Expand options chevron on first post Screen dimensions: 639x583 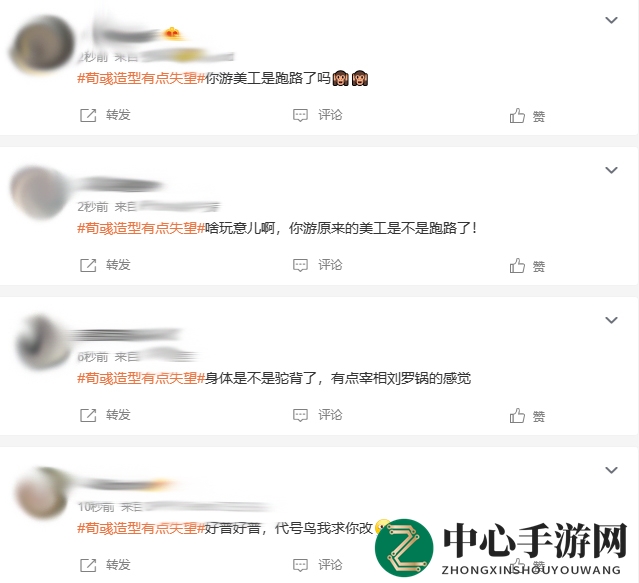pos(611,20)
